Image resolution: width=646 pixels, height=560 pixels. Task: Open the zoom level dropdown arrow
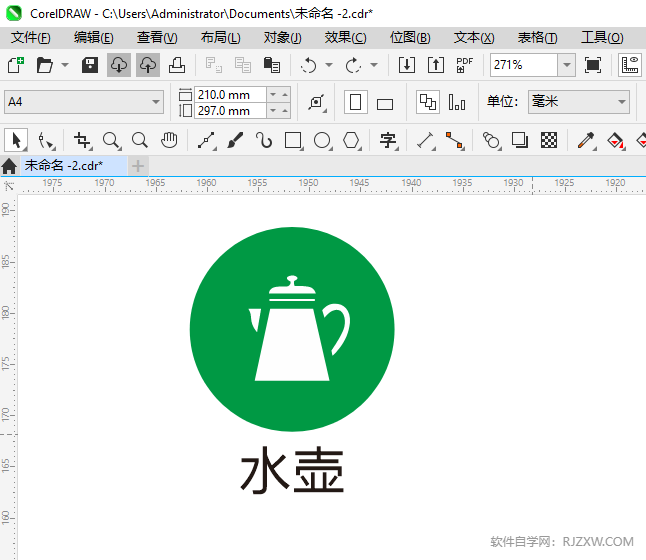point(566,65)
